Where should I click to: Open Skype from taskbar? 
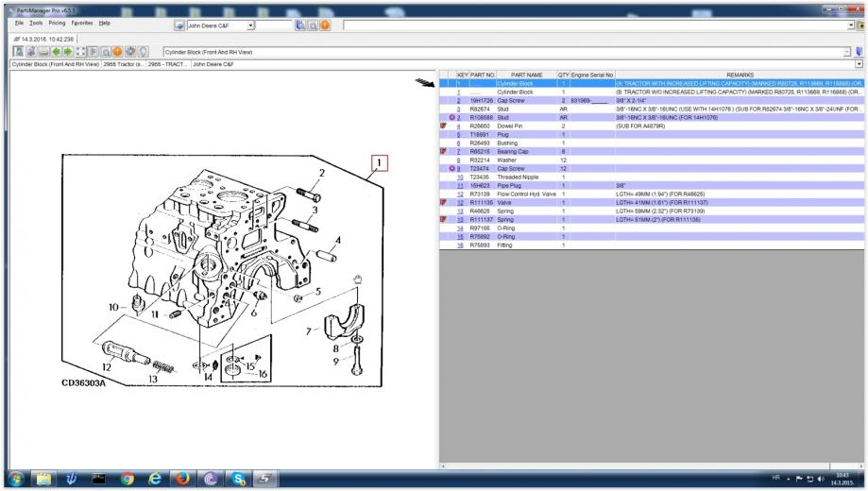click(238, 479)
